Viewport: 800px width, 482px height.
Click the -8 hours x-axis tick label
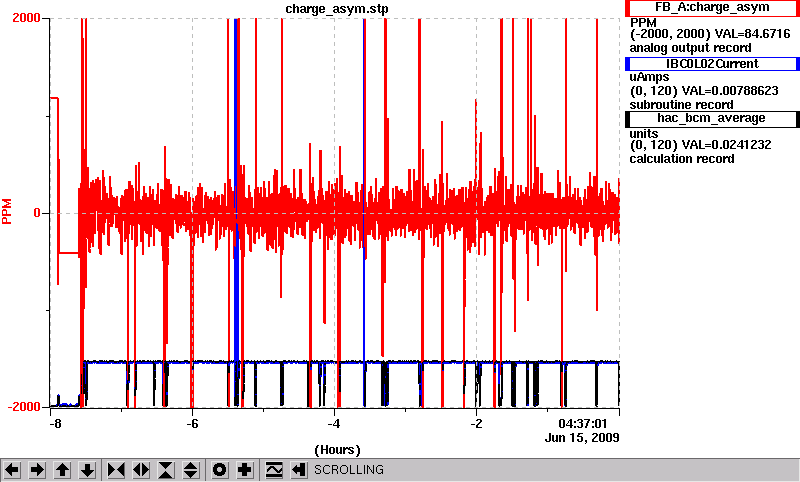click(55, 424)
